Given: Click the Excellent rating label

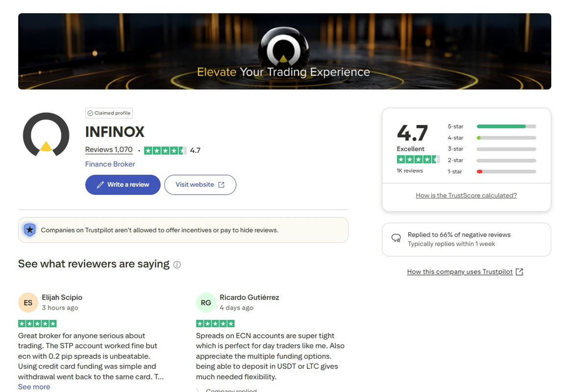Looking at the screenshot, I should tap(411, 149).
